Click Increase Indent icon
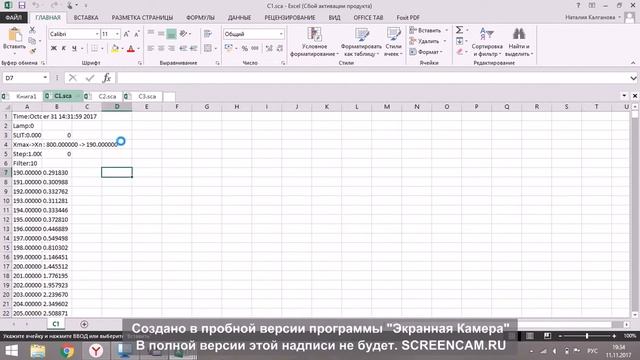The height and width of the screenshot is (360, 640). pos(193,49)
